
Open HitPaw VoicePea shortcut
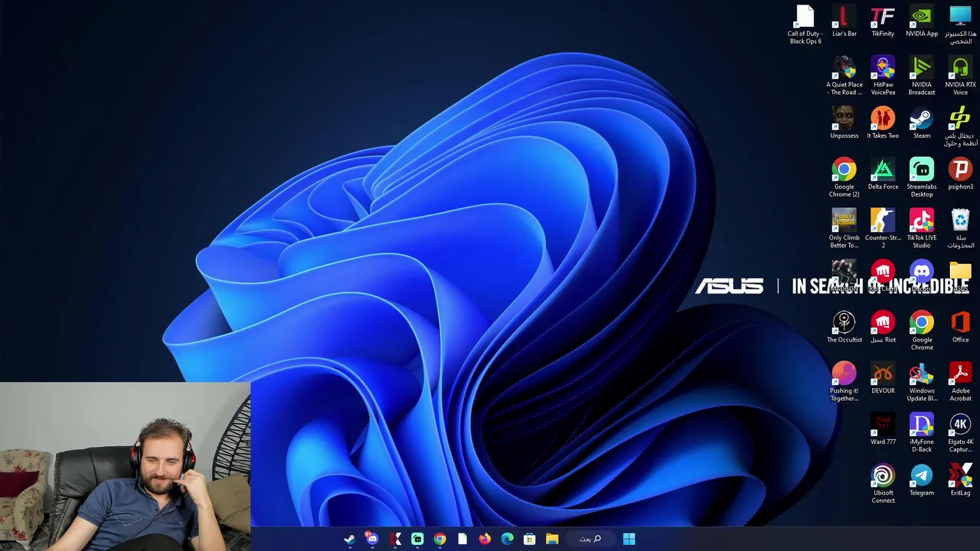(x=883, y=75)
